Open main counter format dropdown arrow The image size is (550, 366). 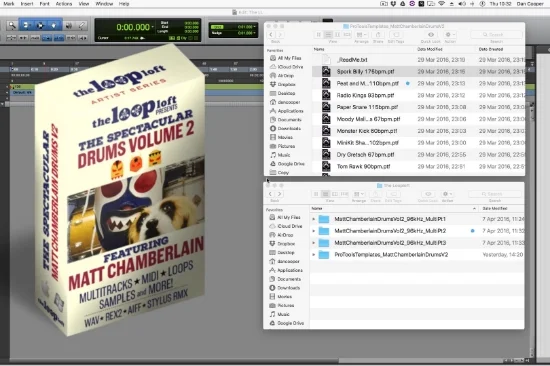153,27
